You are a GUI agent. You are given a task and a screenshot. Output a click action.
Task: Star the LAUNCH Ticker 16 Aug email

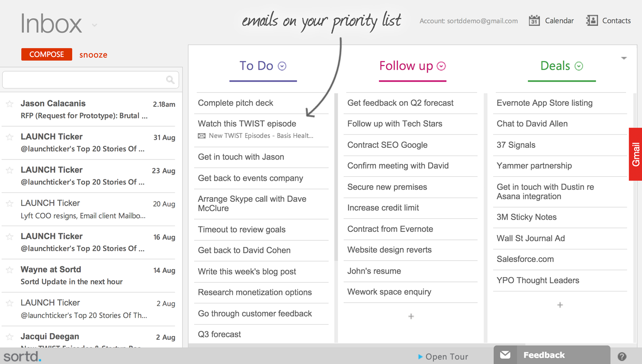(10, 236)
